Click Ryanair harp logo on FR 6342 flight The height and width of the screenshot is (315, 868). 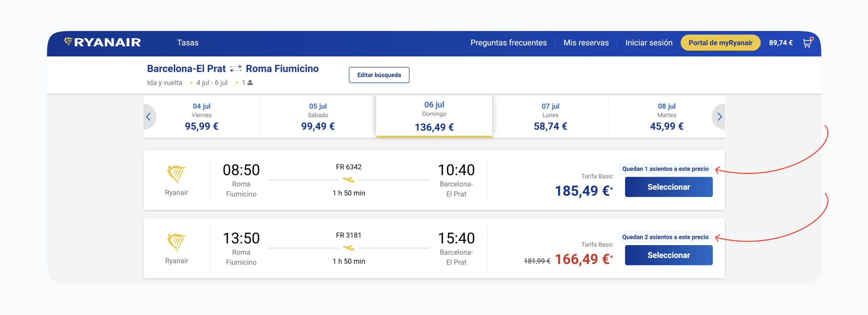click(177, 174)
